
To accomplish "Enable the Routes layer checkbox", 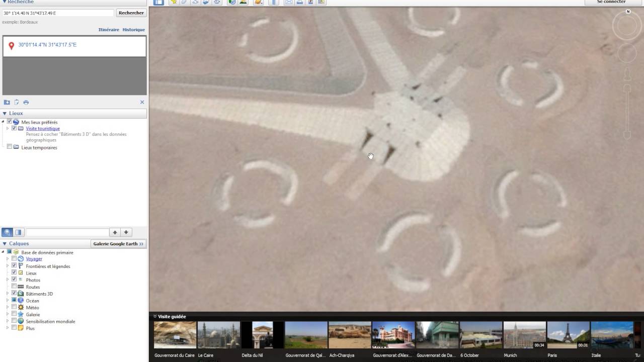I will [x=14, y=286].
